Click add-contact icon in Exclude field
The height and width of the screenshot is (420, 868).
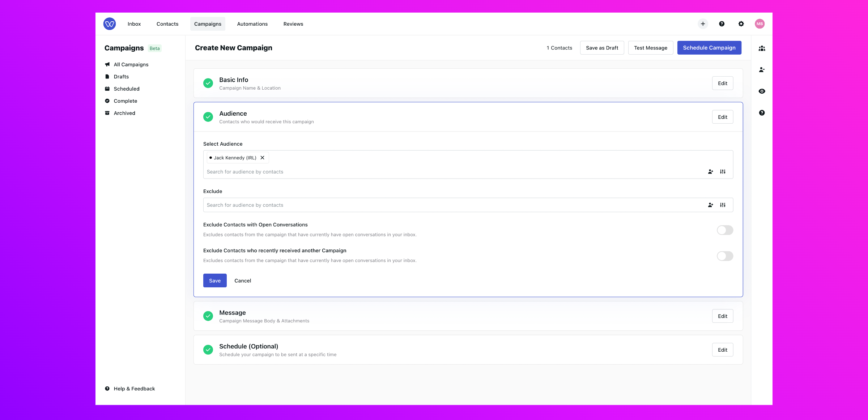coord(710,205)
